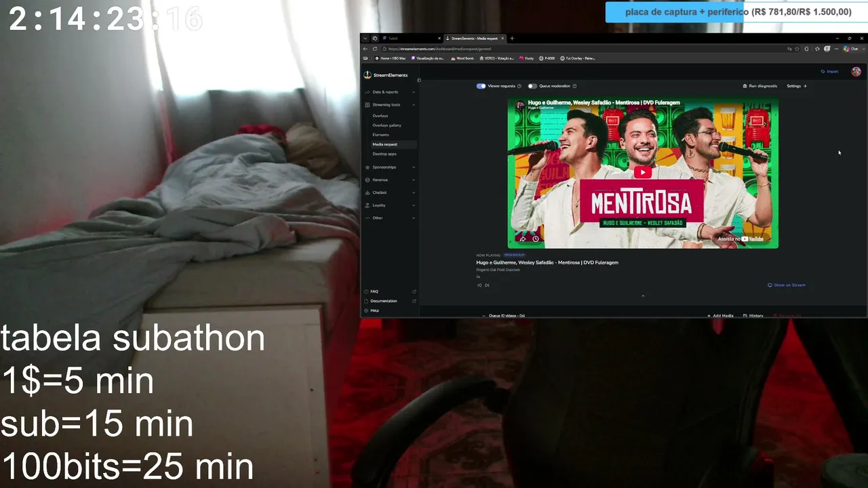
Task: Switch to the Twitch browser tab
Action: (x=410, y=39)
